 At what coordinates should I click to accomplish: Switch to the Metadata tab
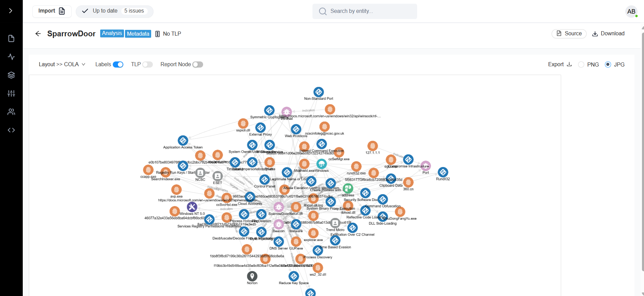coord(138,34)
